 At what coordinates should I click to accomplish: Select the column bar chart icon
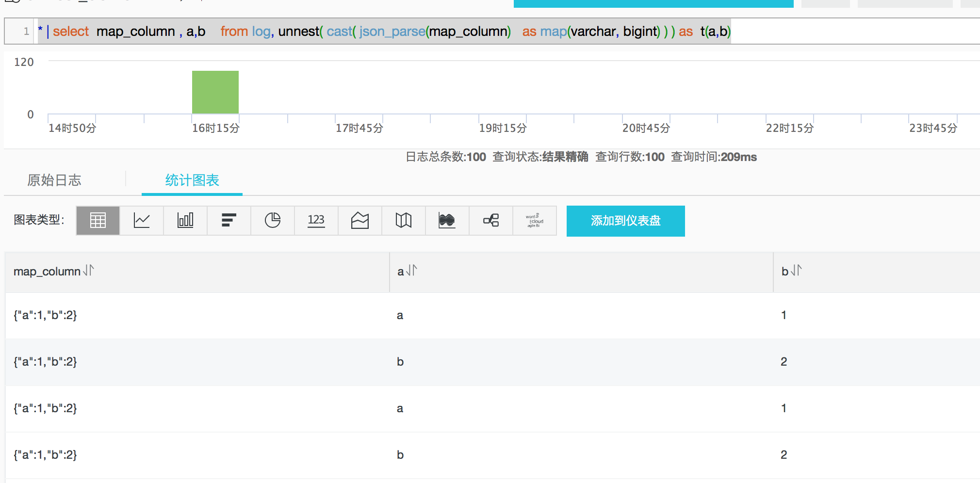point(185,221)
